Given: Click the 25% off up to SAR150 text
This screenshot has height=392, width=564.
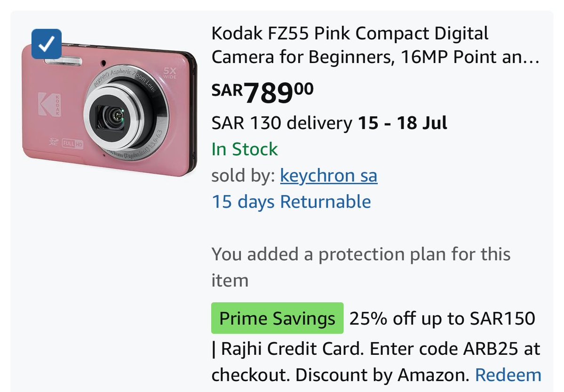Looking at the screenshot, I should tap(442, 319).
